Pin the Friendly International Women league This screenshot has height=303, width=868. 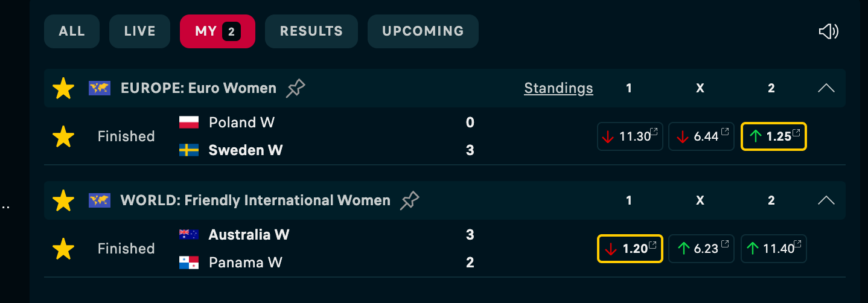pyautogui.click(x=410, y=200)
